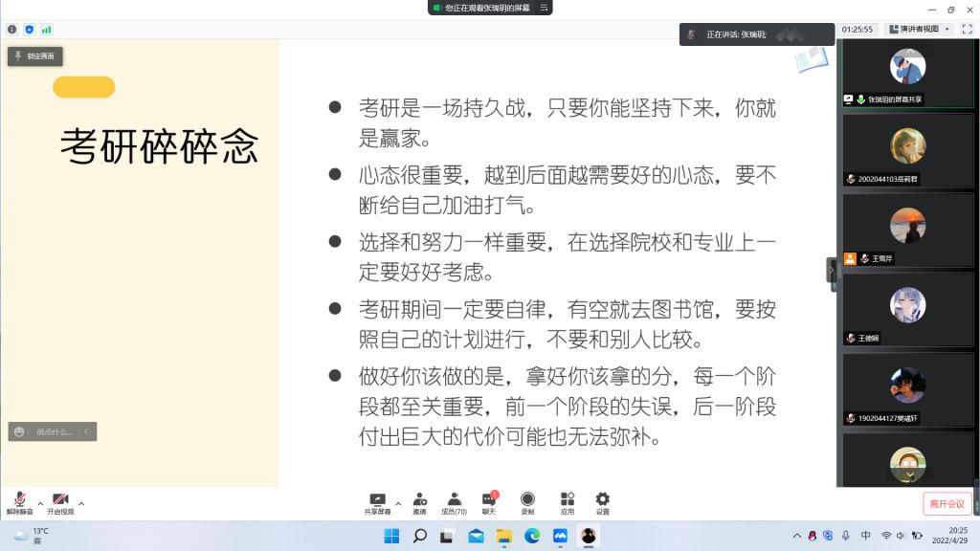
Task: Open the Members (成员) list
Action: coord(454,503)
